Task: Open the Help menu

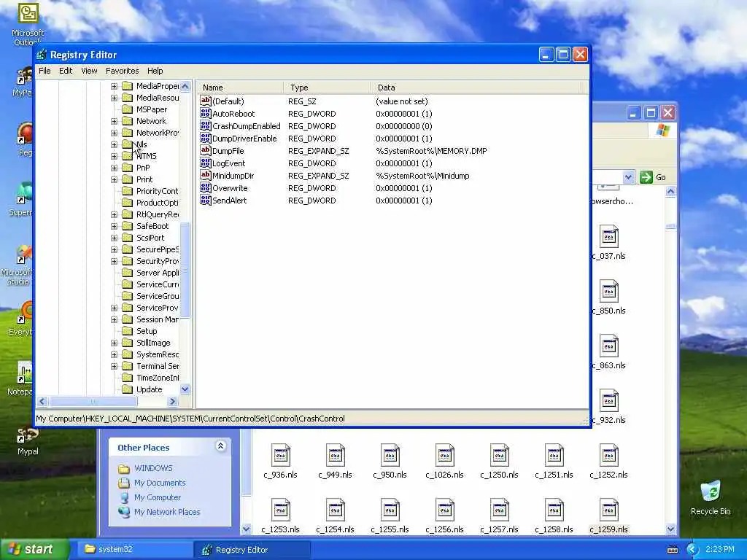Action: click(155, 71)
